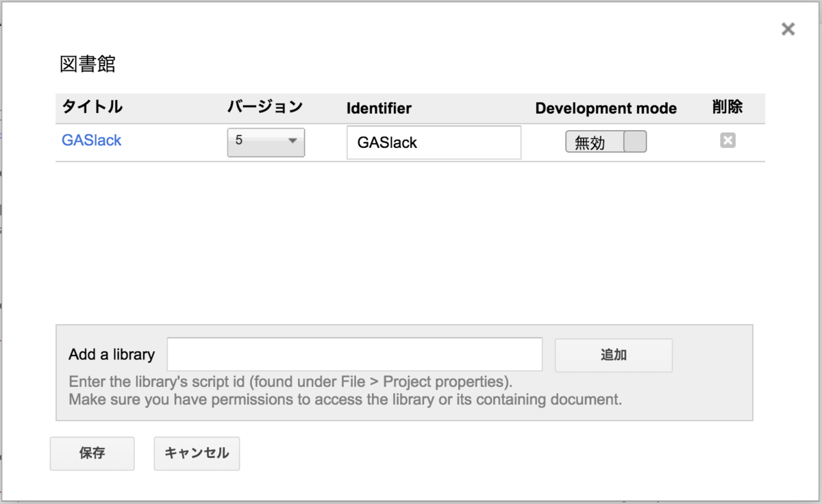Open the GASlack library link

[x=92, y=140]
